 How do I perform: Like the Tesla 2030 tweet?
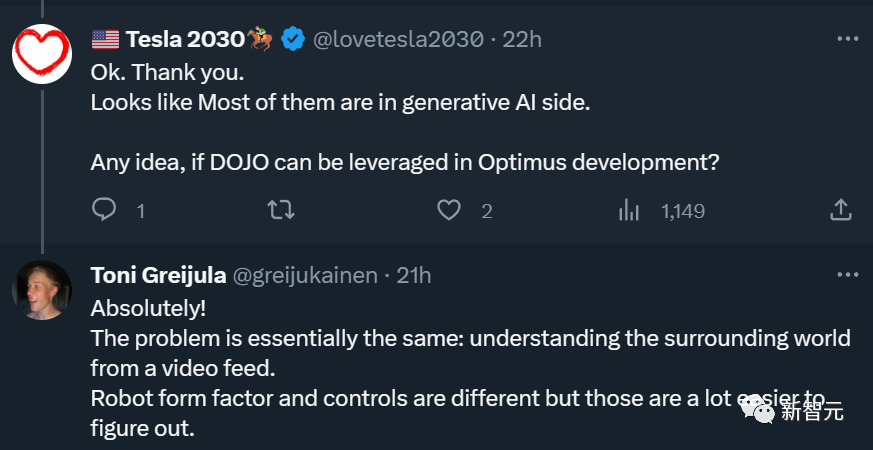450,210
